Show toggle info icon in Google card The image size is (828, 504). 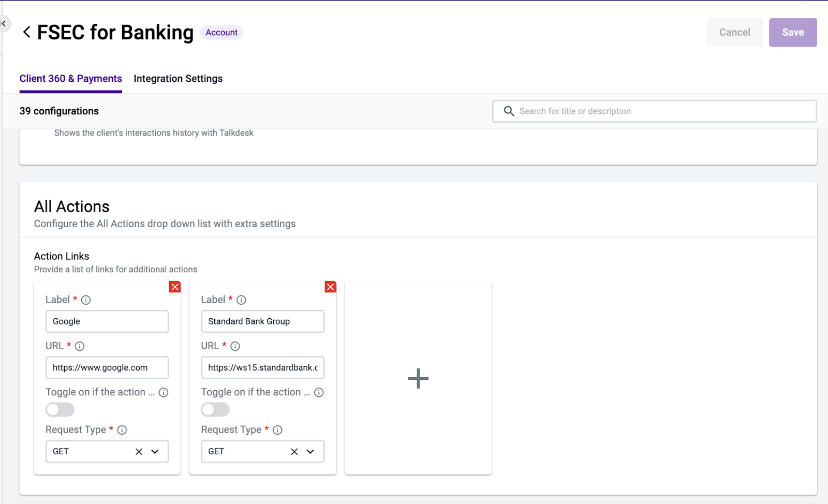pyautogui.click(x=164, y=392)
